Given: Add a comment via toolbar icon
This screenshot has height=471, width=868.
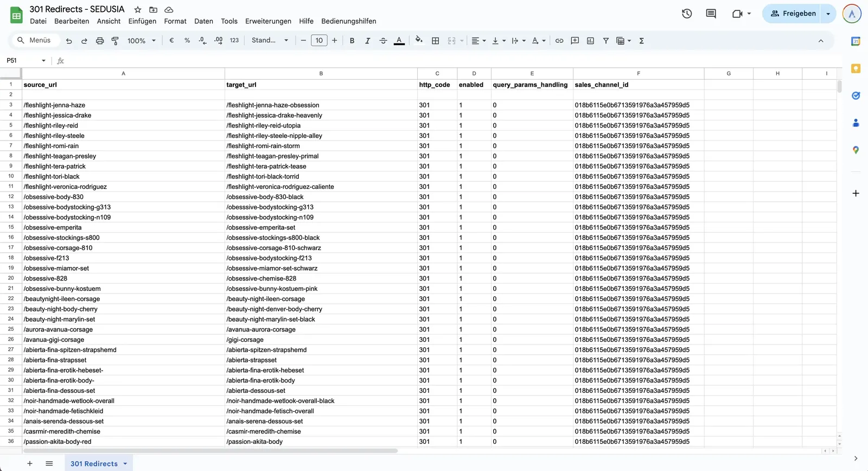Looking at the screenshot, I should pyautogui.click(x=575, y=40).
